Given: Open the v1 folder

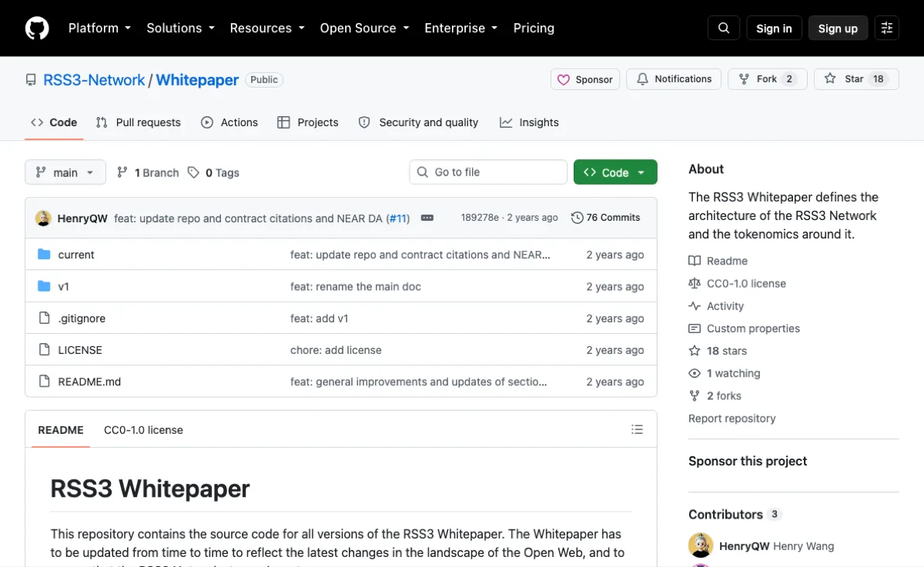Looking at the screenshot, I should pyautogui.click(x=64, y=286).
